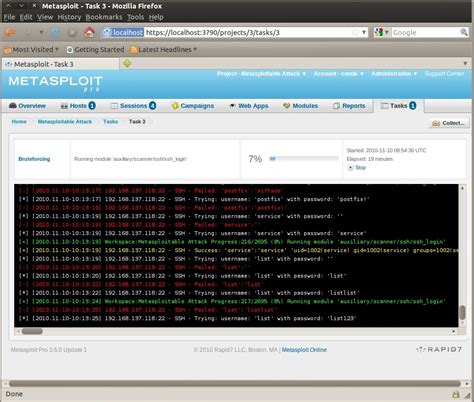Click the localhost site identity badge
Screen dimensions: 474x402
(x=123, y=32)
